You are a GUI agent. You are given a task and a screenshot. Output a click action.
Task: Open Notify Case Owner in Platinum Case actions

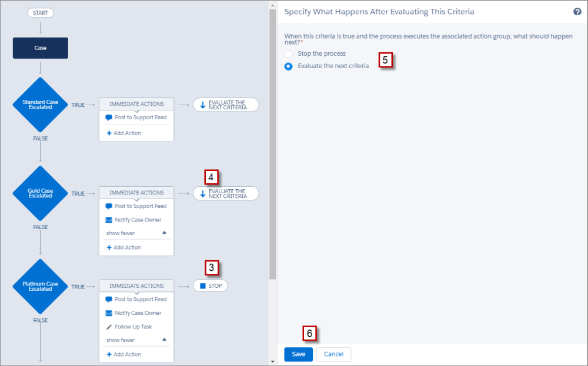tap(138, 313)
